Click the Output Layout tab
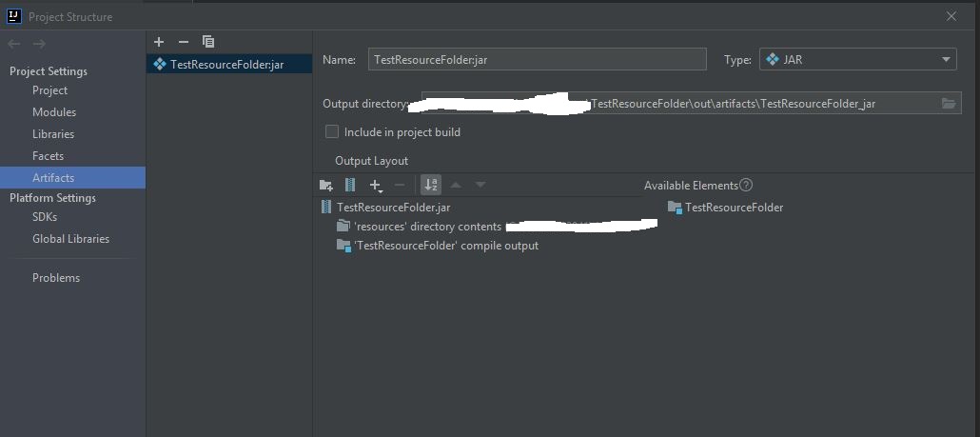The image size is (980, 437). pos(371,161)
